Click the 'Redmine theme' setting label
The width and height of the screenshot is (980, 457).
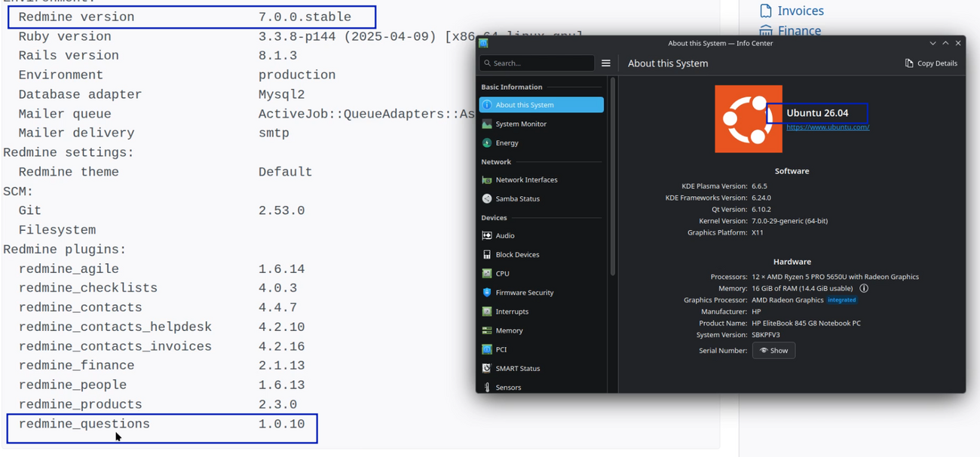[69, 172]
